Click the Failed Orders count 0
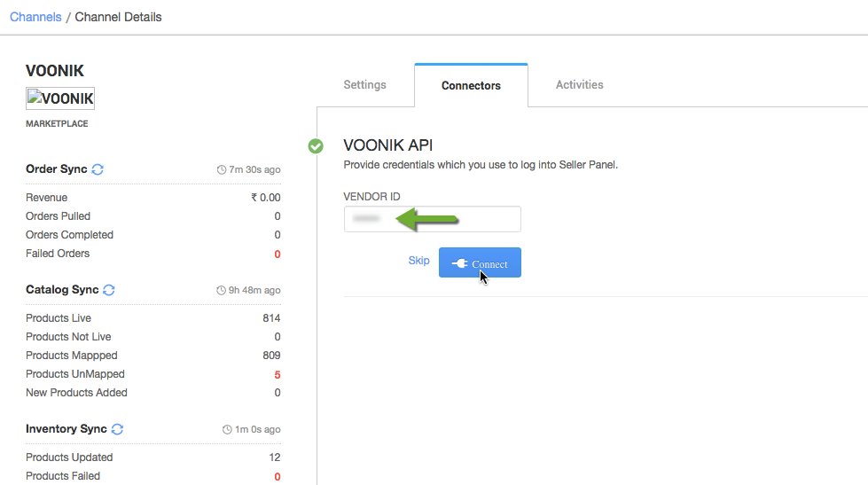This screenshot has height=485, width=868. tap(278, 254)
